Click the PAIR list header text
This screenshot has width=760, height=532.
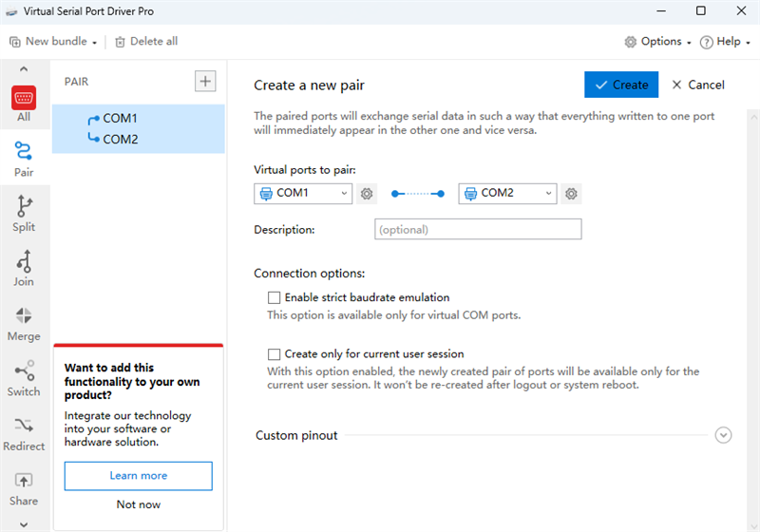[x=77, y=82]
